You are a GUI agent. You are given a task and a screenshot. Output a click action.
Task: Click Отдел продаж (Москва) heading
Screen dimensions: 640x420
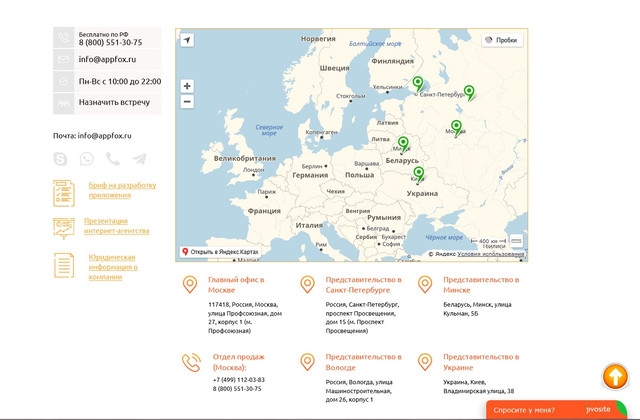(238, 362)
